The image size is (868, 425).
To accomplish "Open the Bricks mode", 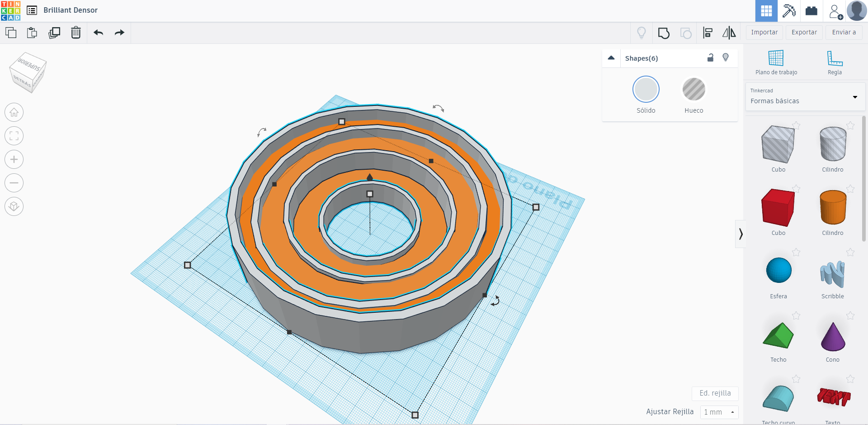I will click(811, 11).
